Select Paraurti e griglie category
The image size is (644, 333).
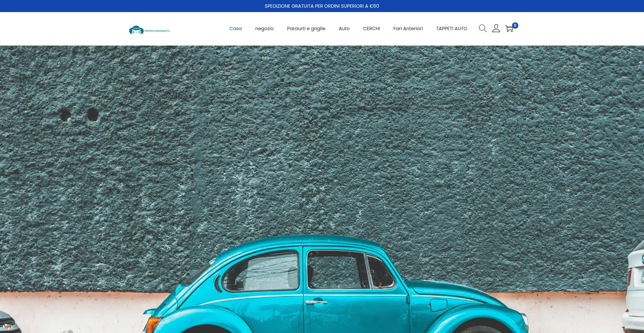pyautogui.click(x=306, y=29)
